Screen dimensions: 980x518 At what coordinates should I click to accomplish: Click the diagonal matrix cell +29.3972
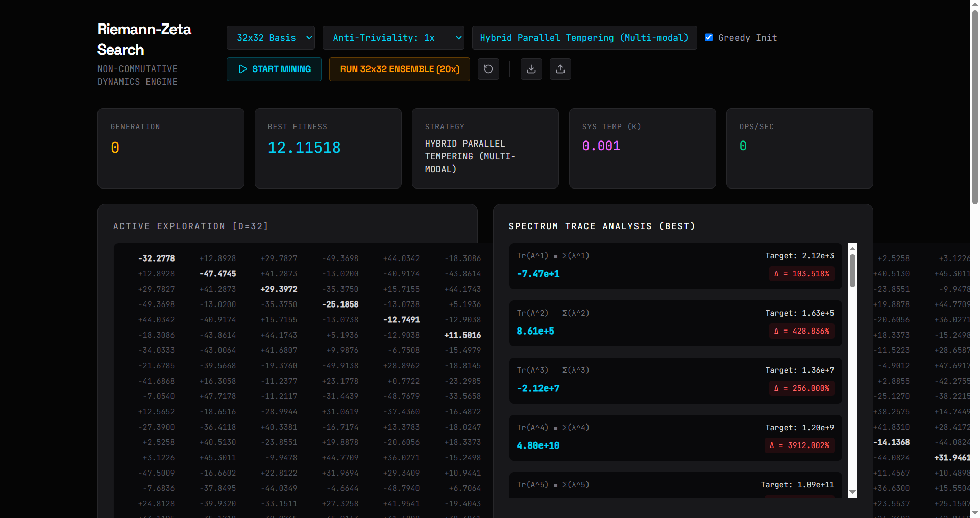(279, 289)
